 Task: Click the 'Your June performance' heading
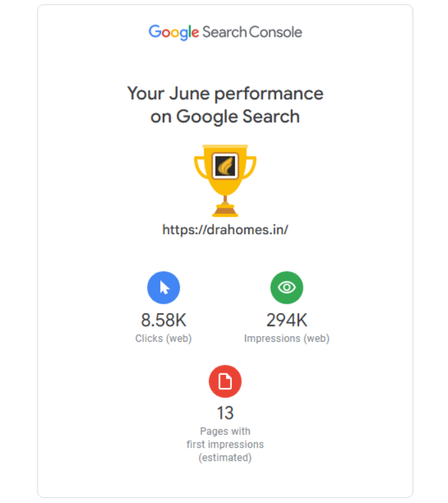point(225,93)
